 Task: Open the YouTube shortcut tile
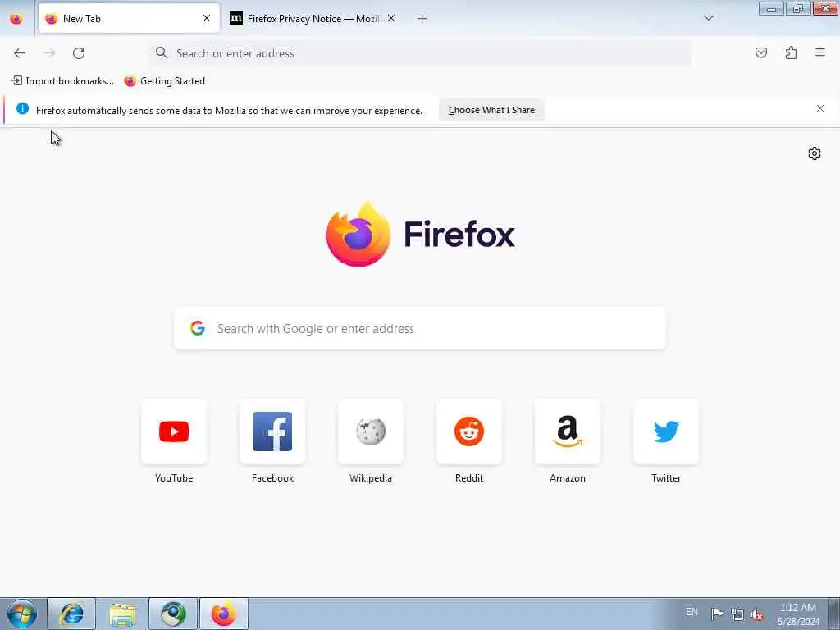174,431
